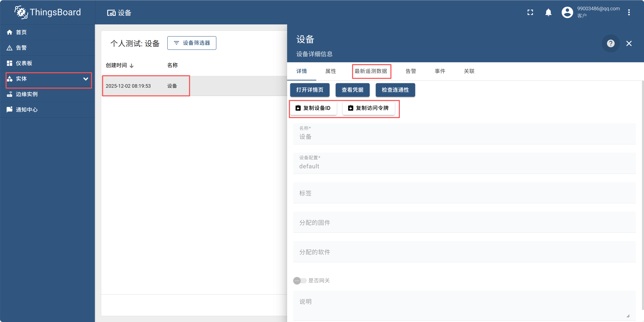Click the user account avatar icon
The image size is (644, 322).
pos(567,12)
